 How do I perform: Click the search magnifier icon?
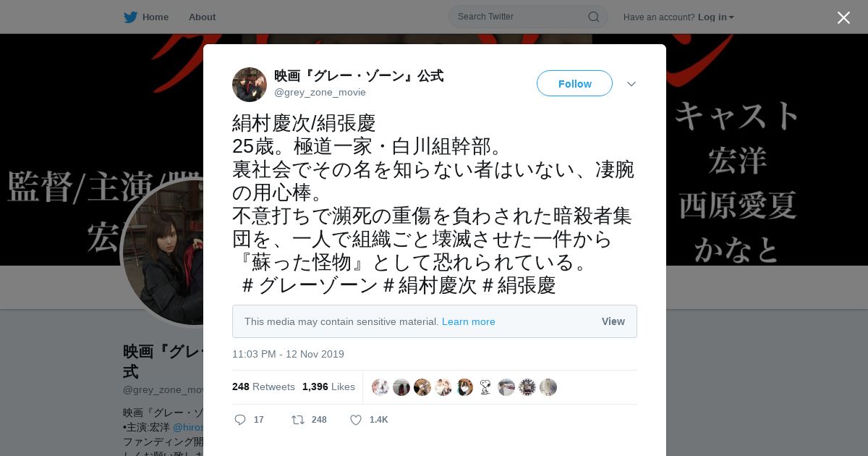pyautogui.click(x=593, y=17)
